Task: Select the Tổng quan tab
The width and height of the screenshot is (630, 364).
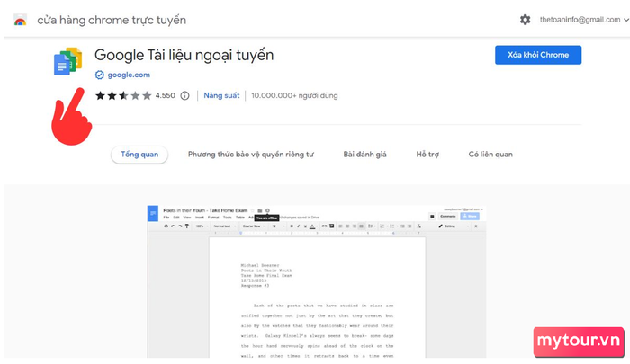Action: 139,155
